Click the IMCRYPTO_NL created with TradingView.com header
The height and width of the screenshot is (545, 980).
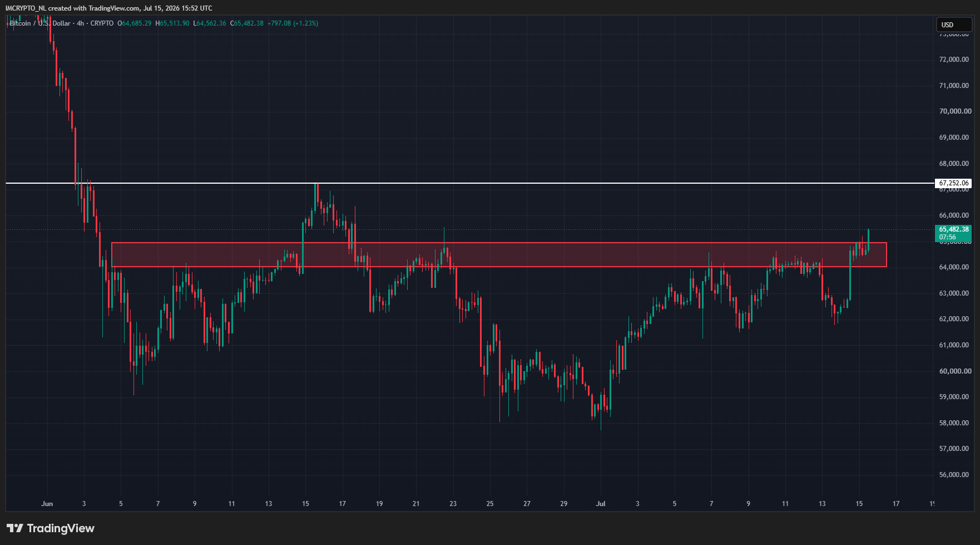[108, 8]
